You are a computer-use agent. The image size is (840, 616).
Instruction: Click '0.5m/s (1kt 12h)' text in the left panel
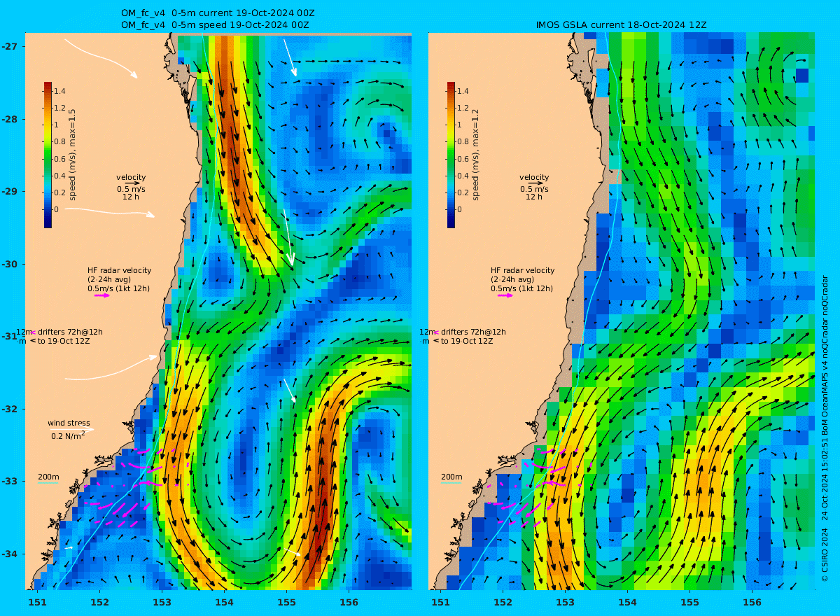(x=118, y=288)
